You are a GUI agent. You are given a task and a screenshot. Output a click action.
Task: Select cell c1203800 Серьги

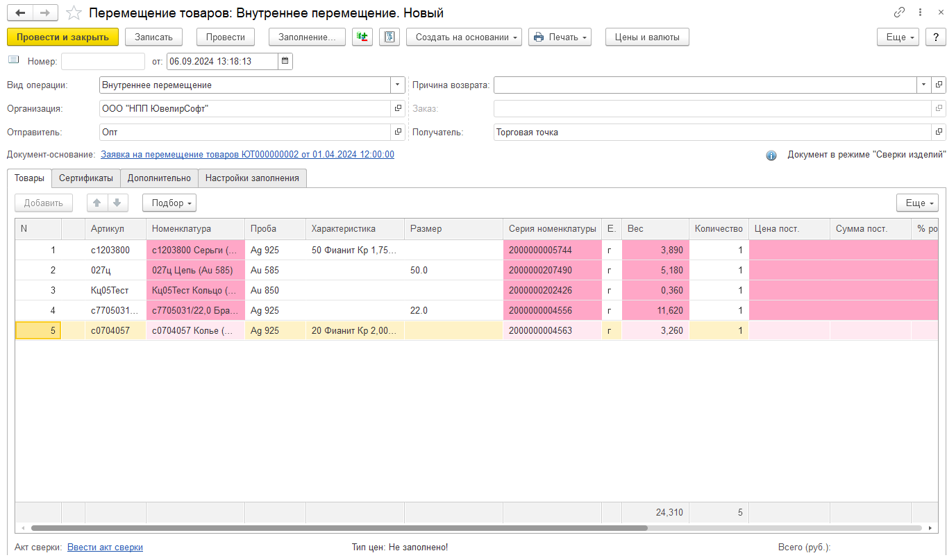coord(195,250)
